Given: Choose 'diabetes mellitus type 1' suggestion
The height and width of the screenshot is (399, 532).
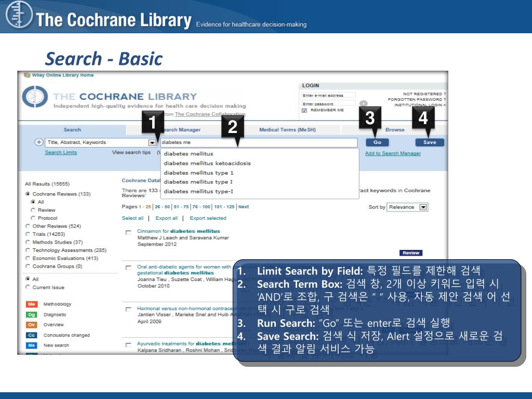Looking at the screenshot, I should point(199,172).
